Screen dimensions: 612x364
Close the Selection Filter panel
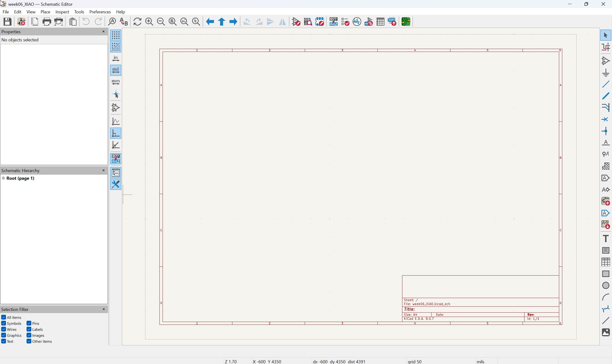click(x=104, y=309)
